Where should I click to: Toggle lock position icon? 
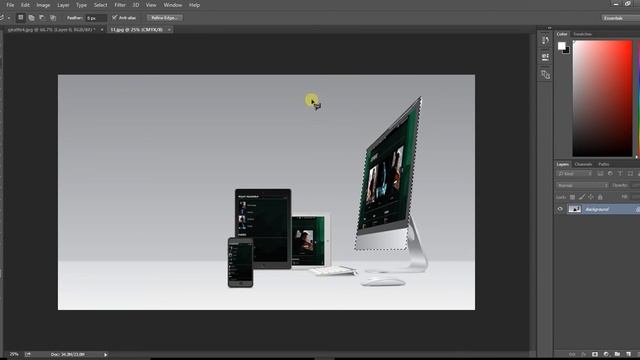tap(591, 198)
